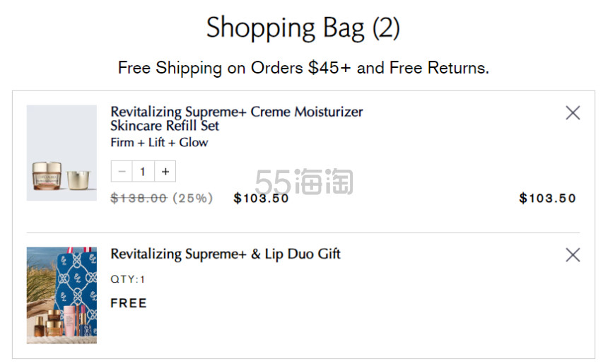Screen dimensions: 608x364
Task: Click the crossed-out $138.00 original price
Action: point(139,198)
